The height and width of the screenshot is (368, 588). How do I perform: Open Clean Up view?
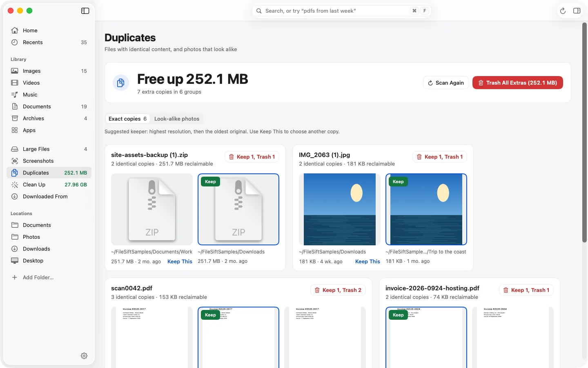click(49, 184)
